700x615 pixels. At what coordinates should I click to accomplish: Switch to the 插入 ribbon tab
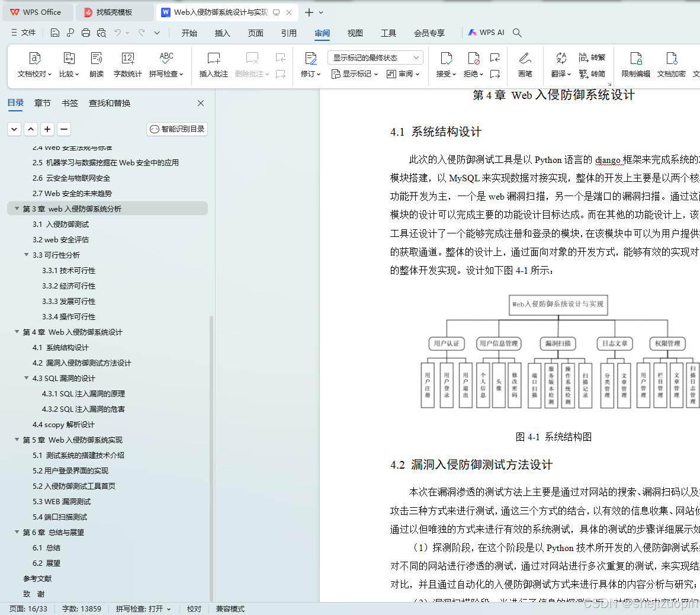(x=222, y=33)
